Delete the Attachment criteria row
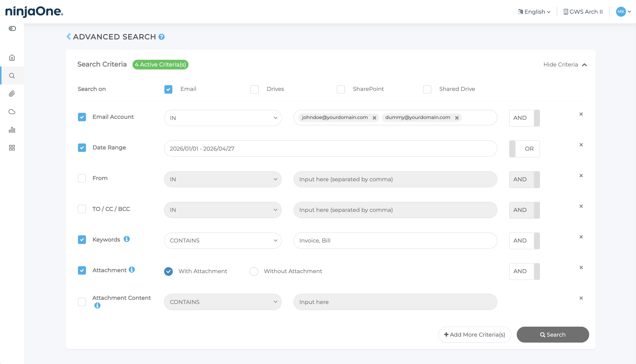This screenshot has width=636, height=364. point(581,267)
